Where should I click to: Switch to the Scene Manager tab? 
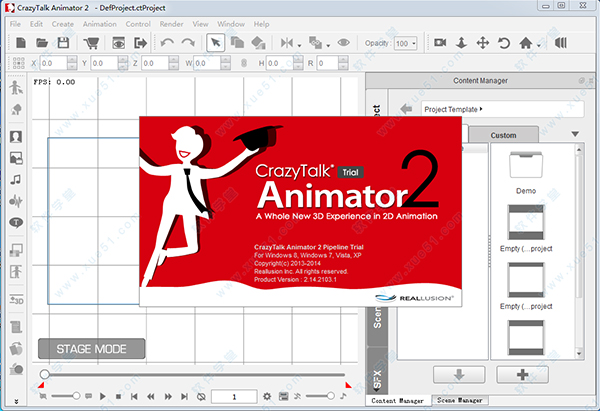[x=460, y=400]
